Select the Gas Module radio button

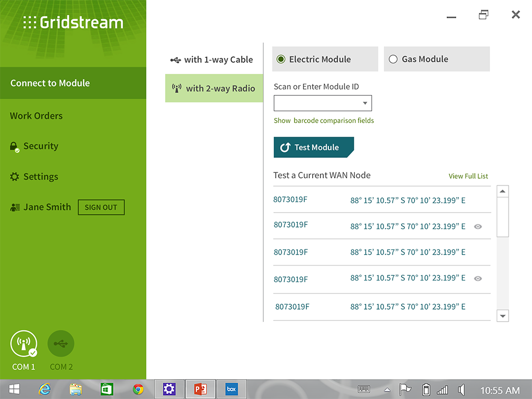tap(393, 59)
